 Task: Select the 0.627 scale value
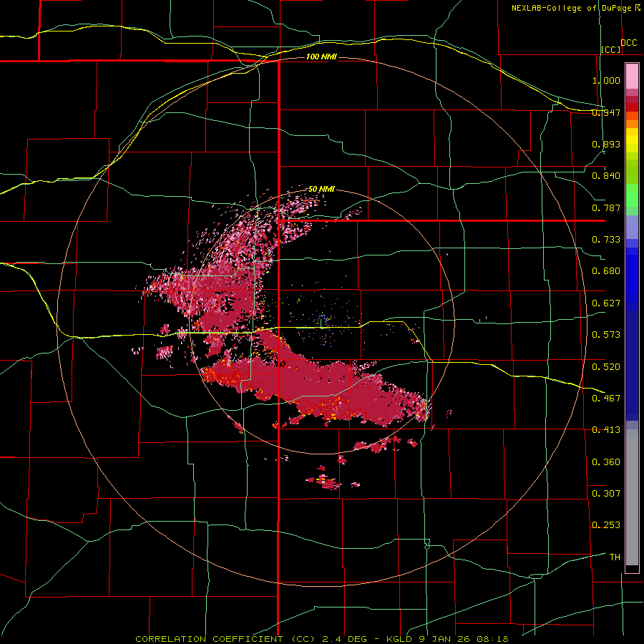click(606, 303)
